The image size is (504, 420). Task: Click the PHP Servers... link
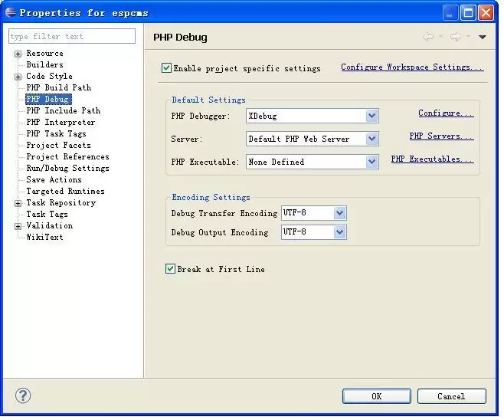click(x=441, y=136)
